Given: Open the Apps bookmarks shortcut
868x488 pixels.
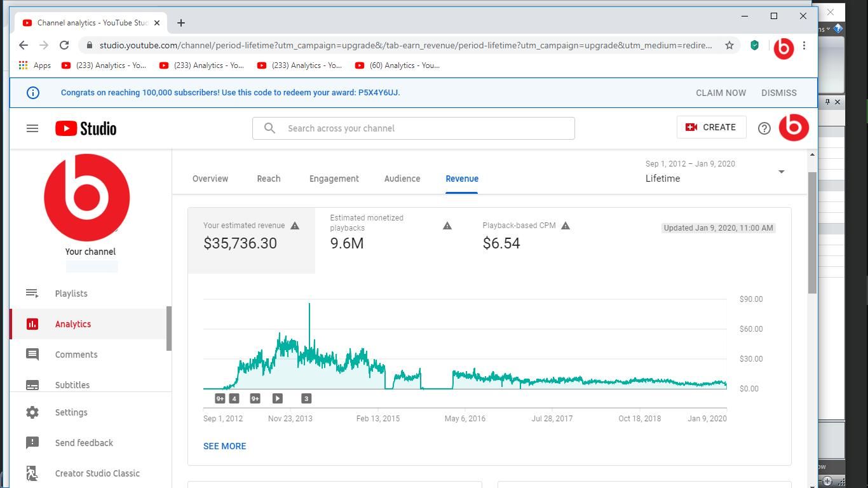Looking at the screenshot, I should point(34,65).
